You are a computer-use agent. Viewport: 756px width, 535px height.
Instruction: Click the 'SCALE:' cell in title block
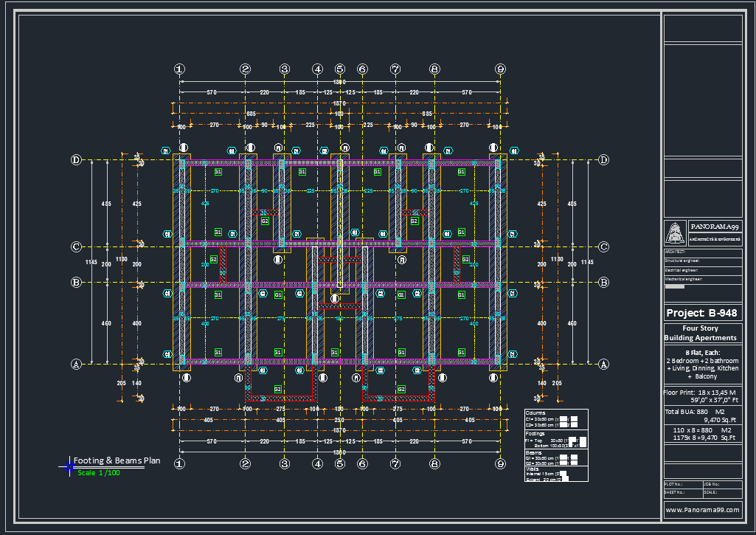pyautogui.click(x=723, y=493)
